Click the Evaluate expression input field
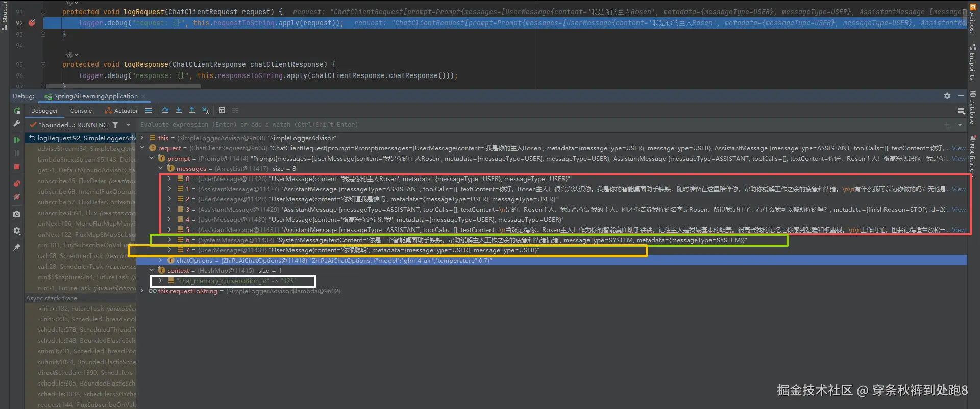This screenshot has width=980, height=409. pos(538,125)
